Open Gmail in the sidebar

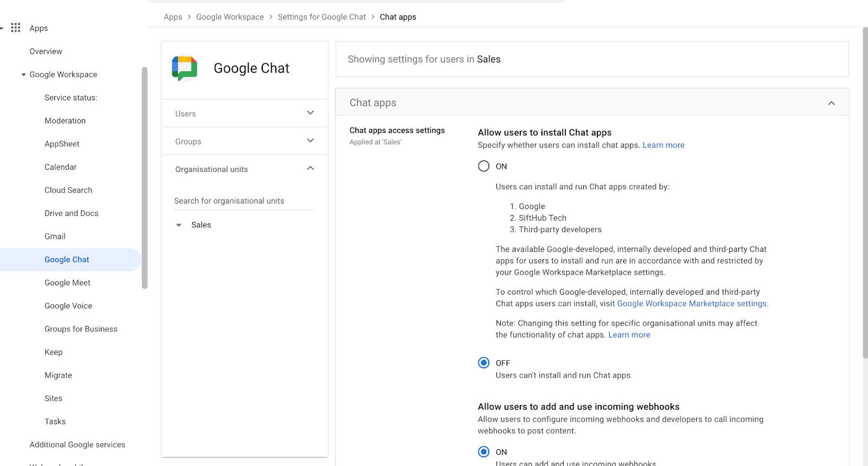point(55,237)
